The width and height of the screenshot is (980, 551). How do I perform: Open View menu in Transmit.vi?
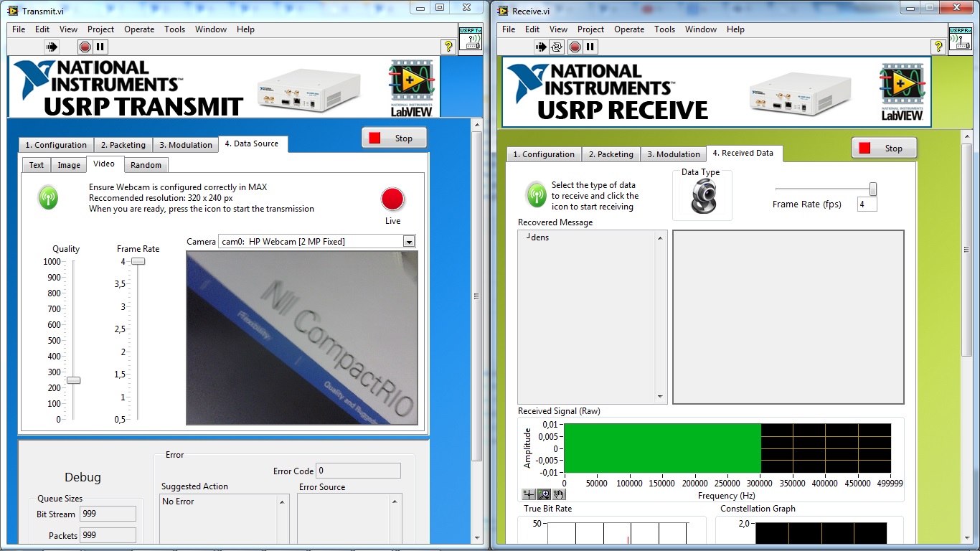pos(68,29)
